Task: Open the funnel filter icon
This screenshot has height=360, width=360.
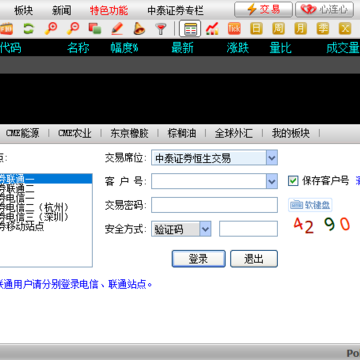Action: click(161, 29)
